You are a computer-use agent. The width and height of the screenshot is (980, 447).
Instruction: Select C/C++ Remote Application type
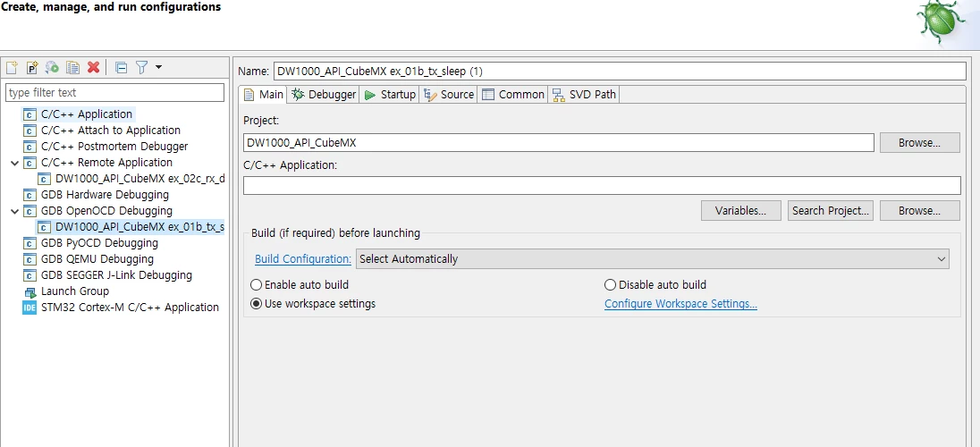(x=107, y=163)
